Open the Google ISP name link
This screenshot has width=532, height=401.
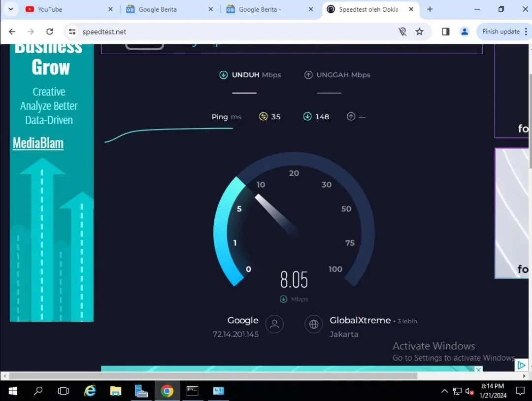pyautogui.click(x=243, y=320)
